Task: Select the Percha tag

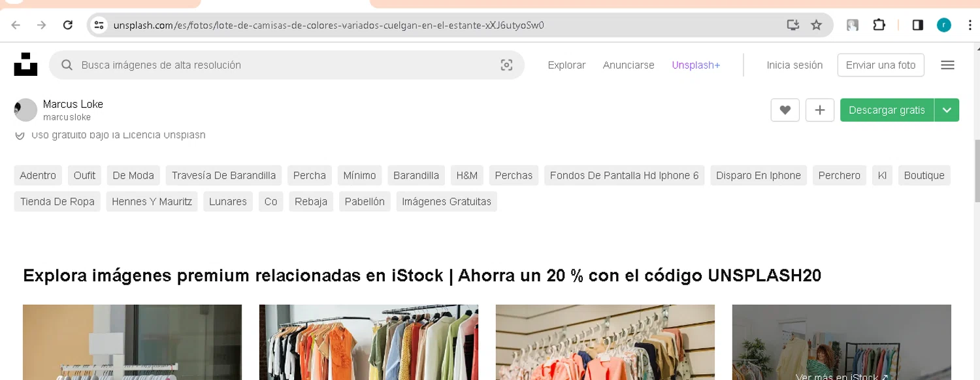Action: [x=310, y=175]
